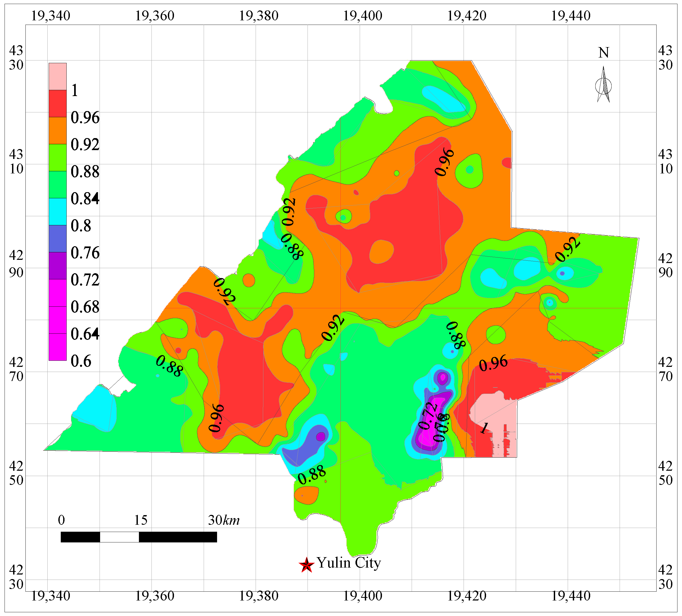
Task: Click the light pink legend swatch
Action: click(x=58, y=77)
